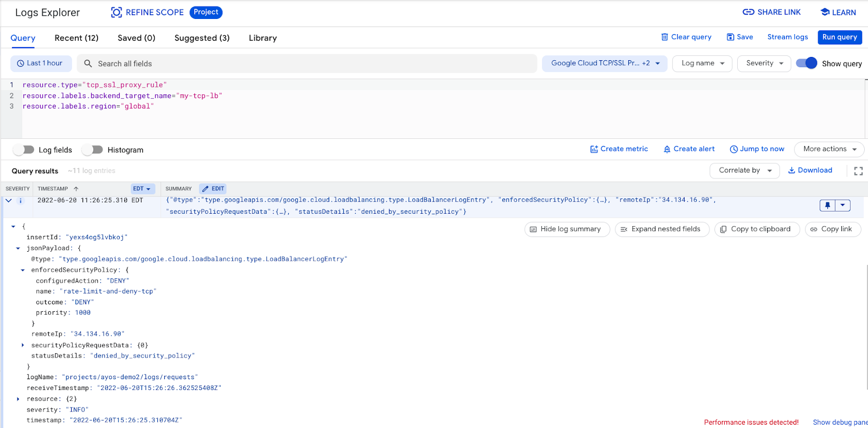The height and width of the screenshot is (428, 868).
Task: Expand the securityPolicyRequestData field
Action: point(23,345)
